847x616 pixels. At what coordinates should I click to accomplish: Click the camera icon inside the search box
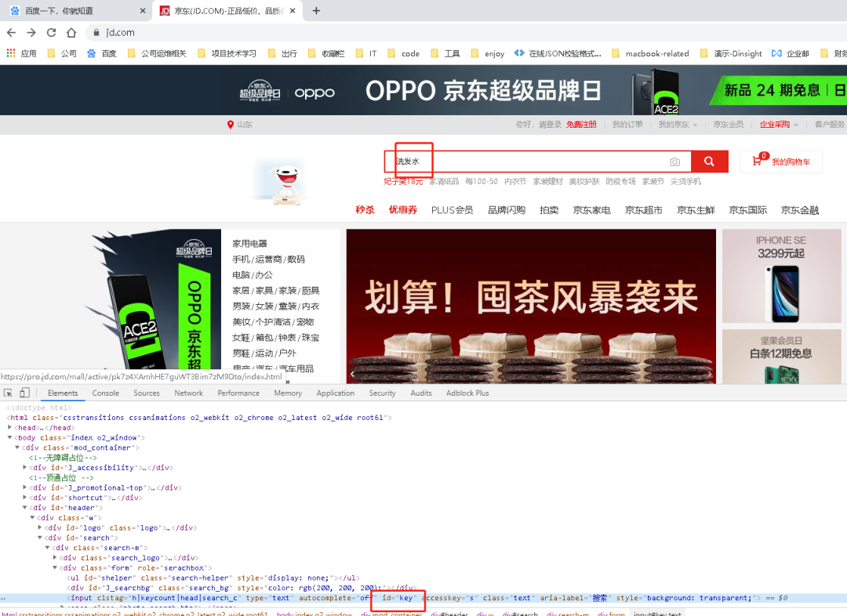click(x=674, y=161)
